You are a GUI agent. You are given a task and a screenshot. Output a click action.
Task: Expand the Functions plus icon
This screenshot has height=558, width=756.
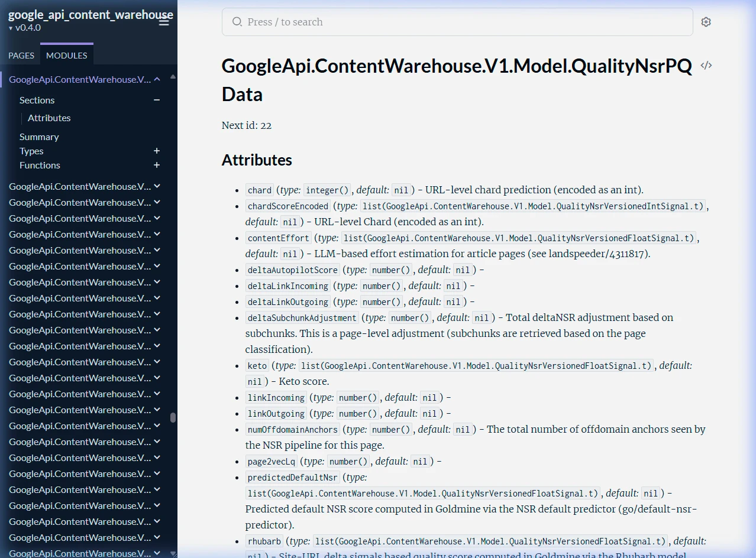click(157, 165)
